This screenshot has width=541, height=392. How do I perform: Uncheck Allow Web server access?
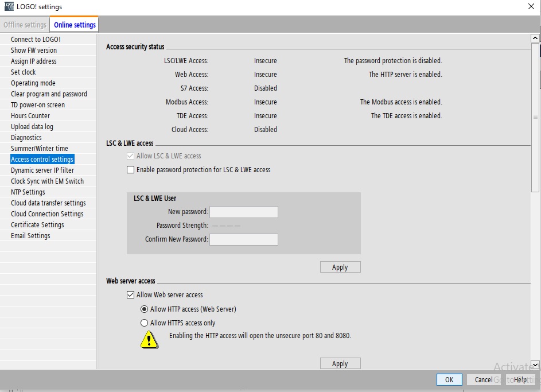pyautogui.click(x=130, y=294)
